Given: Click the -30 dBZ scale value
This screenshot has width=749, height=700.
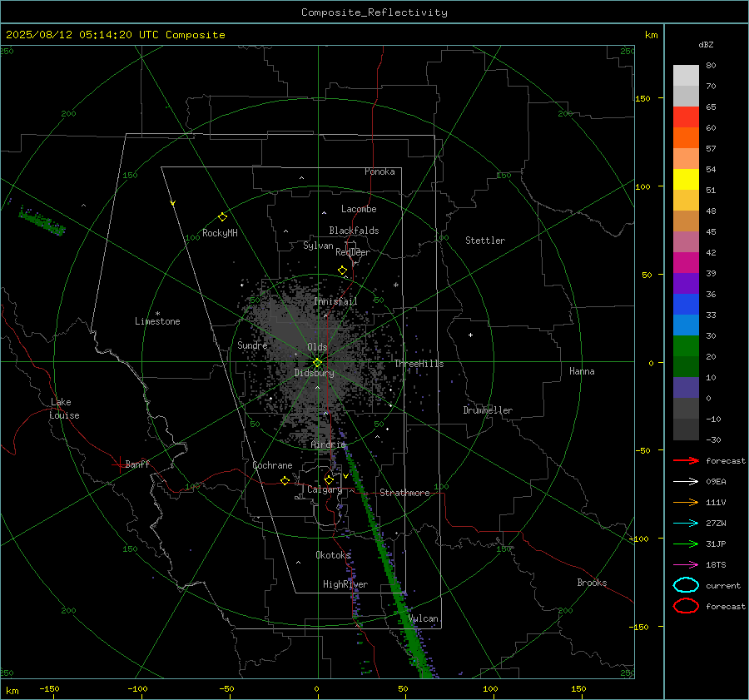Looking at the screenshot, I should point(713,439).
